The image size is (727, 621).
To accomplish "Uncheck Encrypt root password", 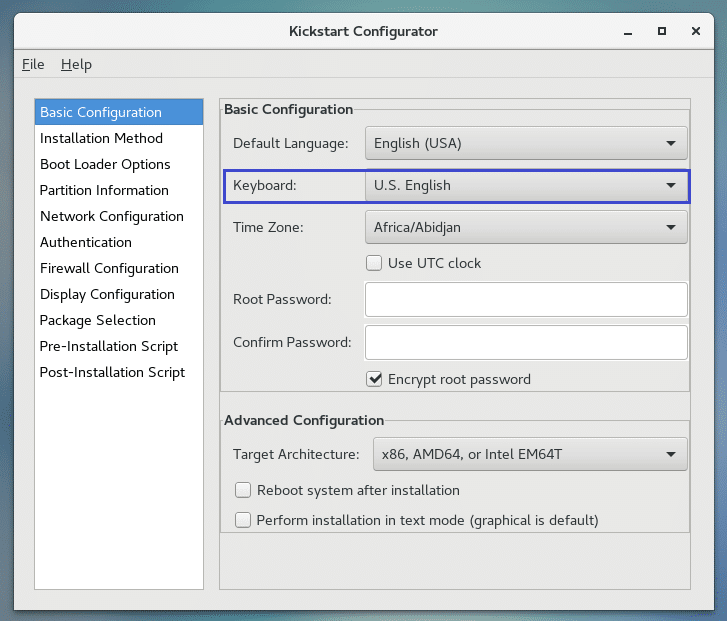I will click(374, 379).
